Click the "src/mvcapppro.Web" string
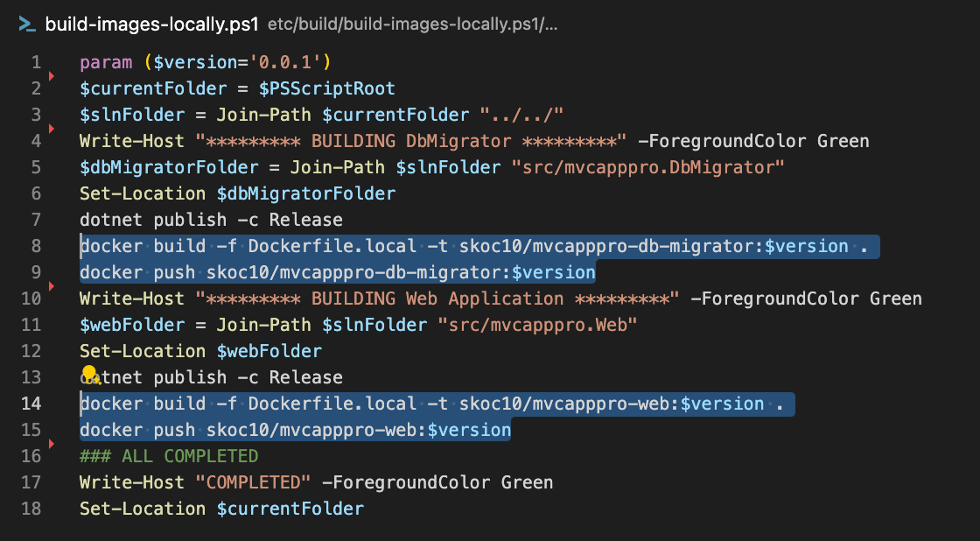The image size is (980, 541). (x=536, y=325)
